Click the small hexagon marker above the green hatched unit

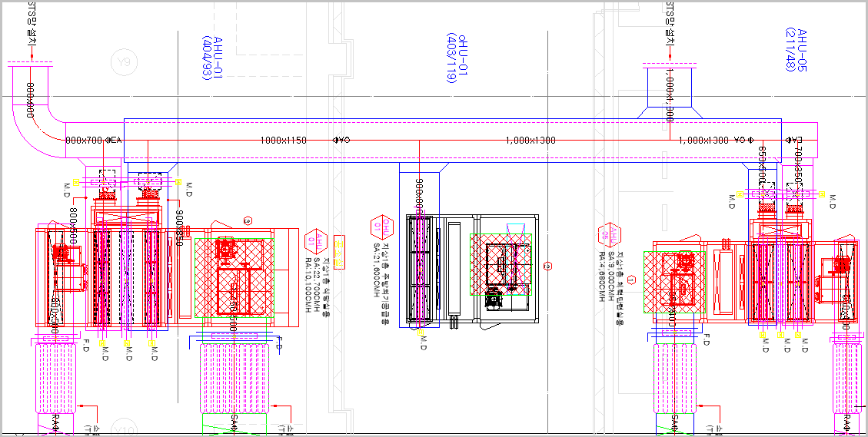[248, 220]
